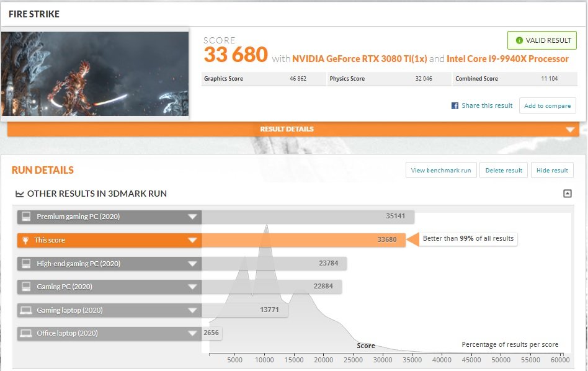Screen dimensions: 588x371
Task: Click the green Valid Result info icon
Action: coord(519,40)
